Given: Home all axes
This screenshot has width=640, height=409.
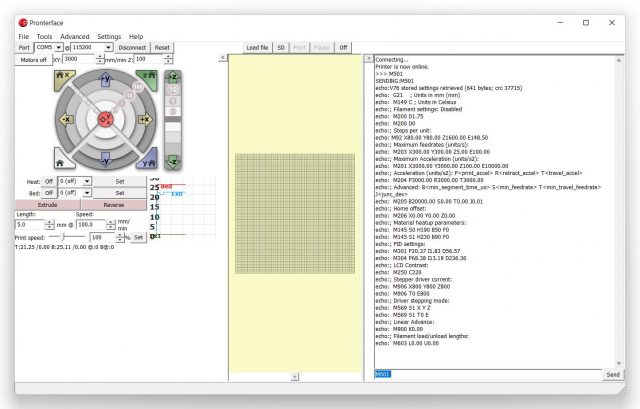Looking at the screenshot, I should coord(62,160).
